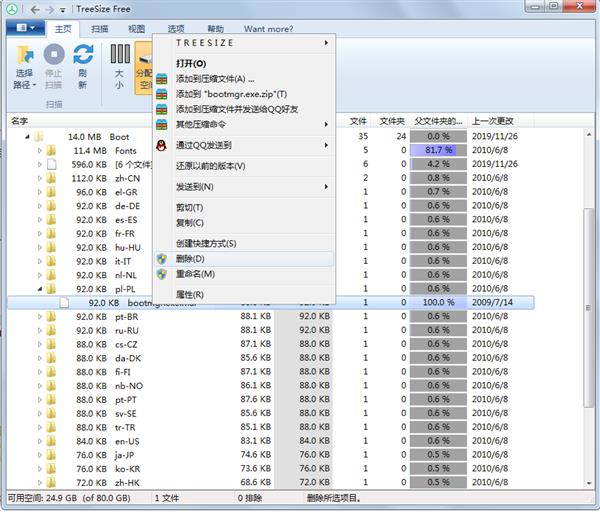Open the TREESIZE submenu in context menu

(x=244, y=43)
